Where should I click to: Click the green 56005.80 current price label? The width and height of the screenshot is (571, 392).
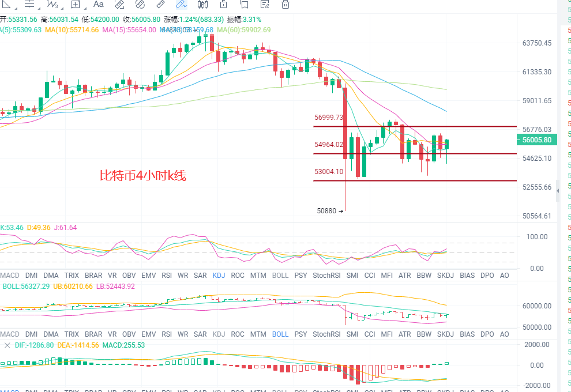click(x=537, y=140)
